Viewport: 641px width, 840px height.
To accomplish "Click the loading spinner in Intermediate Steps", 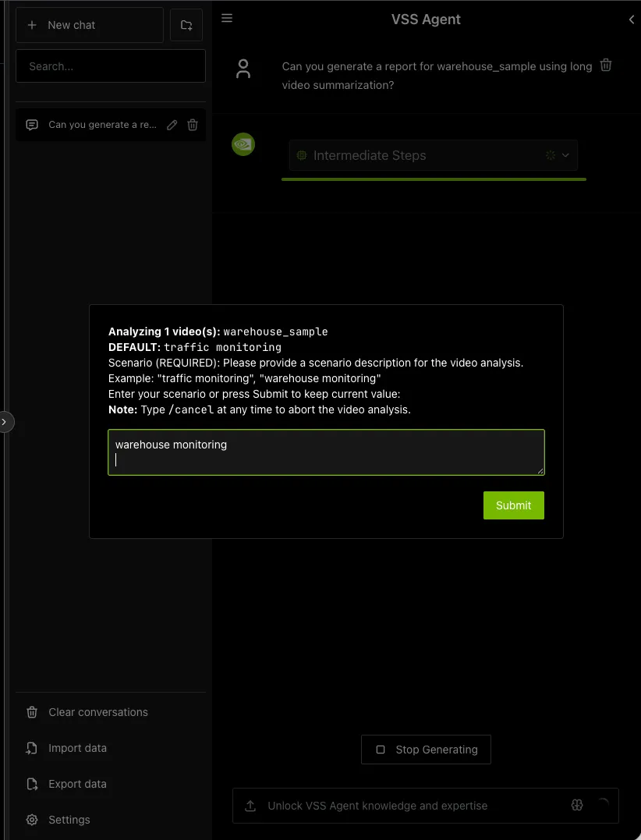I will point(550,155).
